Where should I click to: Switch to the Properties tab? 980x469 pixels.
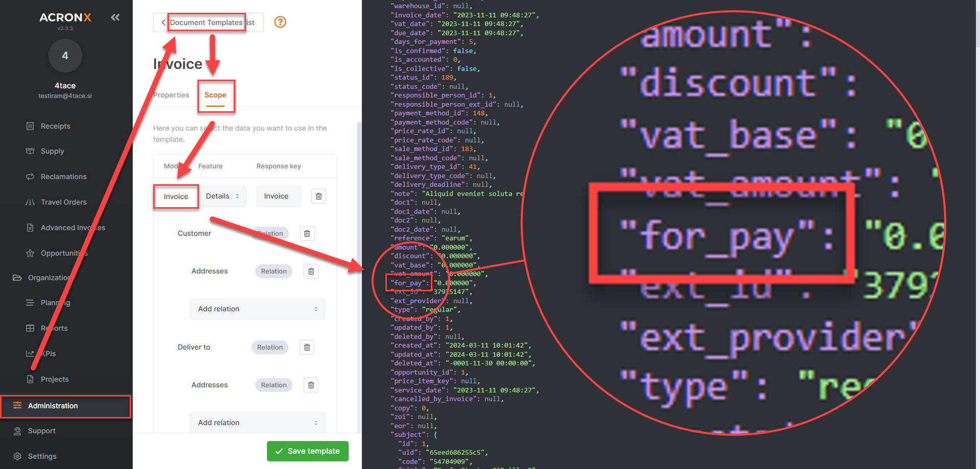(x=171, y=95)
